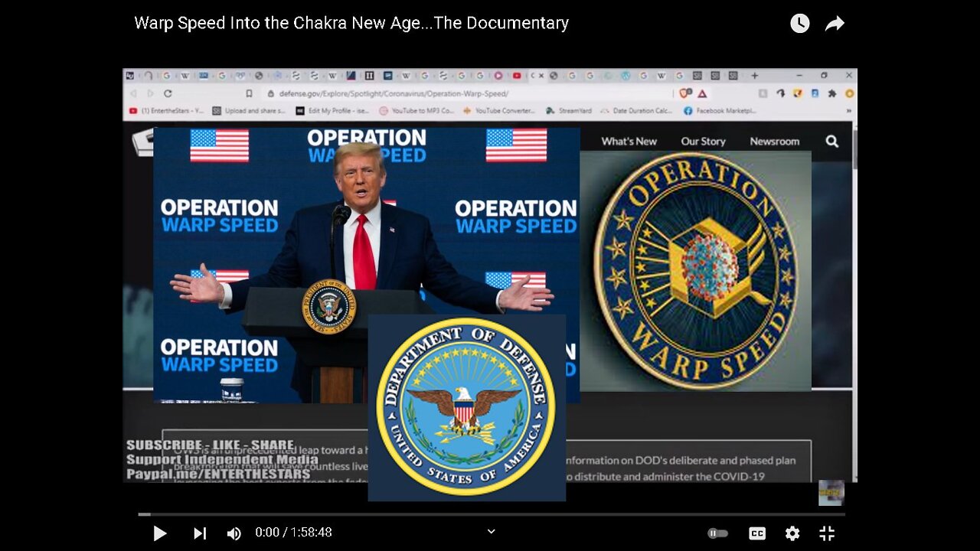Click the channel watermark thumbnail
The height and width of the screenshot is (551, 980).
[x=831, y=493]
